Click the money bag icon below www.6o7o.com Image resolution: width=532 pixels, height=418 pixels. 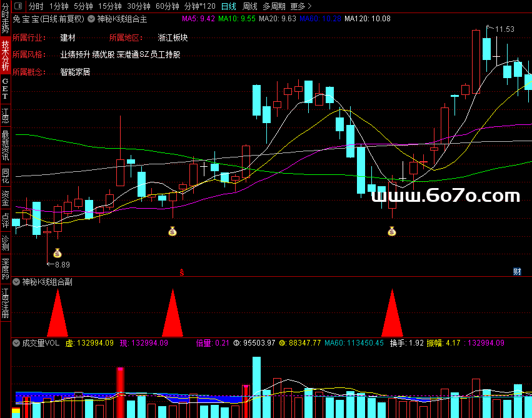pos(392,231)
